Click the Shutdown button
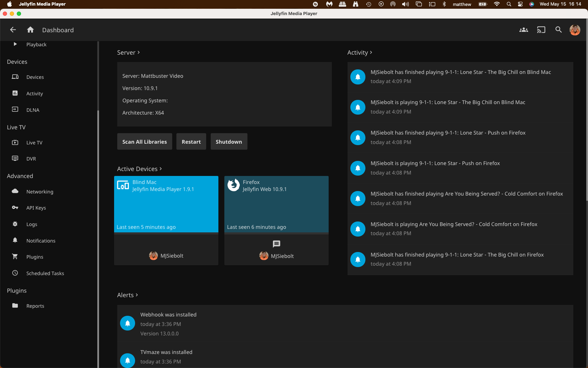This screenshot has height=368, width=588. [229, 142]
